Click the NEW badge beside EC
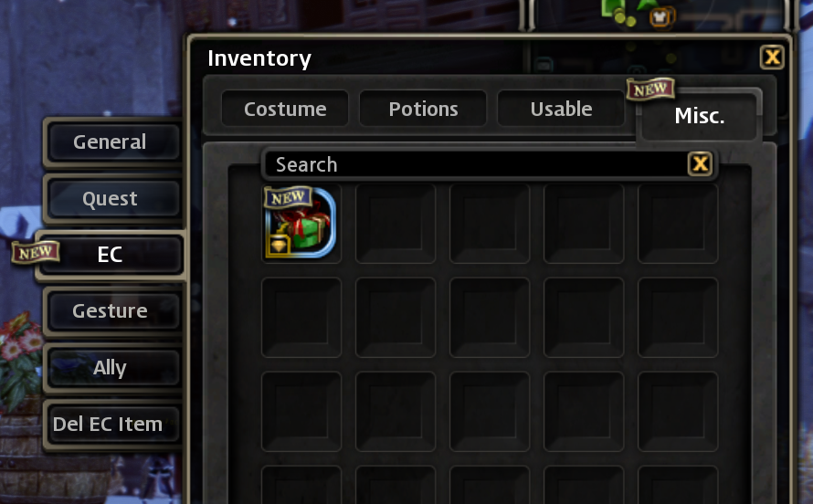Image resolution: width=813 pixels, height=504 pixels. [36, 252]
